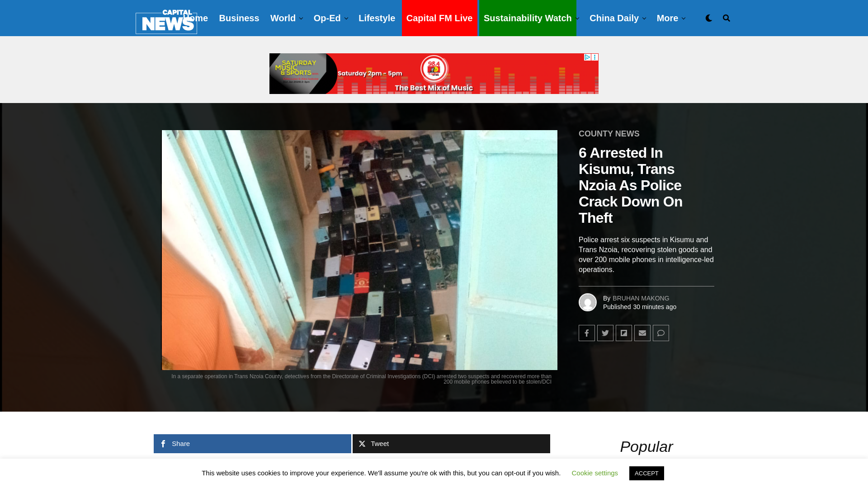
Task: Click the AdChoices icon on banner
Action: tap(587, 57)
